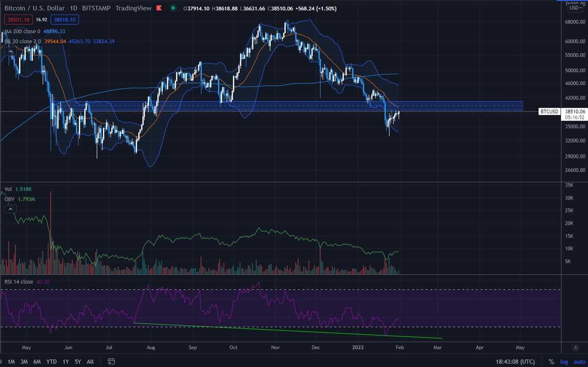The width and height of the screenshot is (588, 367).
Task: Click the 2022 label on time axis
Action: pyautogui.click(x=358, y=347)
